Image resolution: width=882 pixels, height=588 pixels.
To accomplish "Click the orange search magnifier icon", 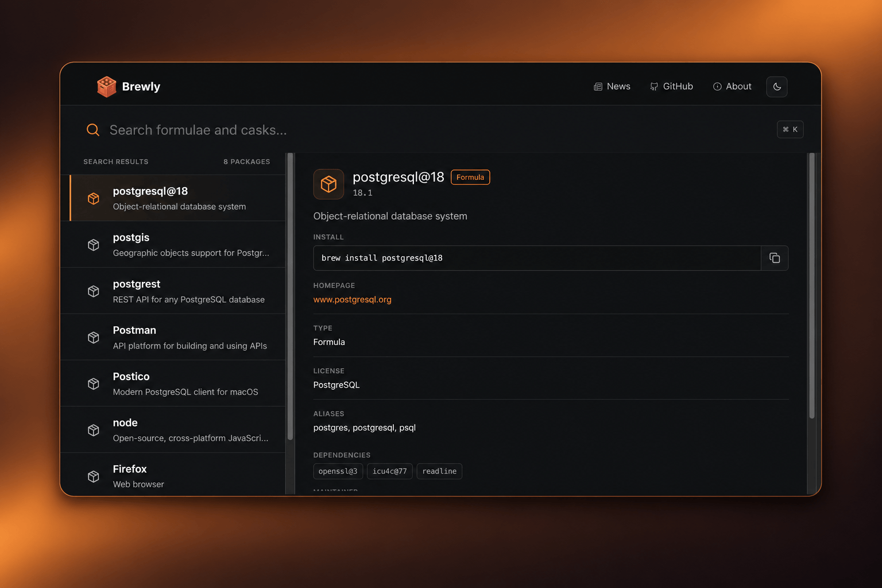I will 93,130.
